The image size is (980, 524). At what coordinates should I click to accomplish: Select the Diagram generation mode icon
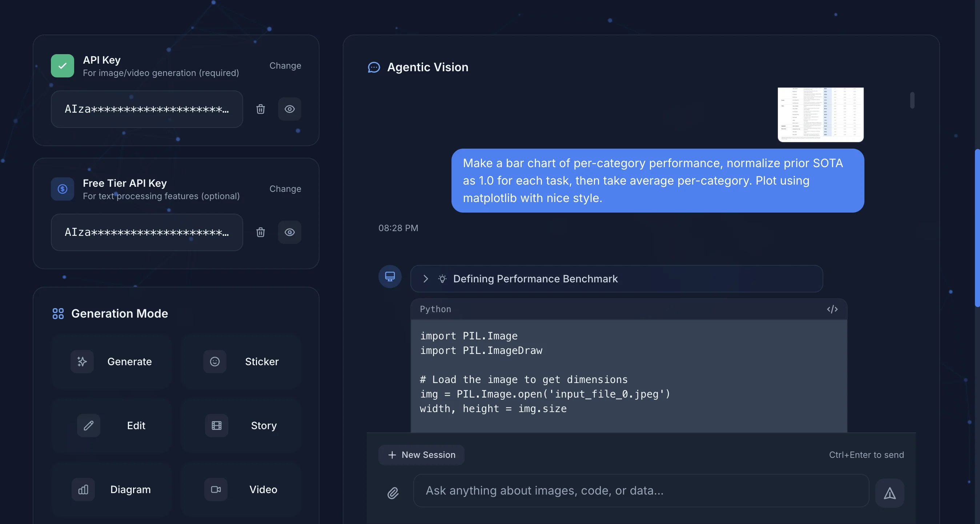coord(83,489)
